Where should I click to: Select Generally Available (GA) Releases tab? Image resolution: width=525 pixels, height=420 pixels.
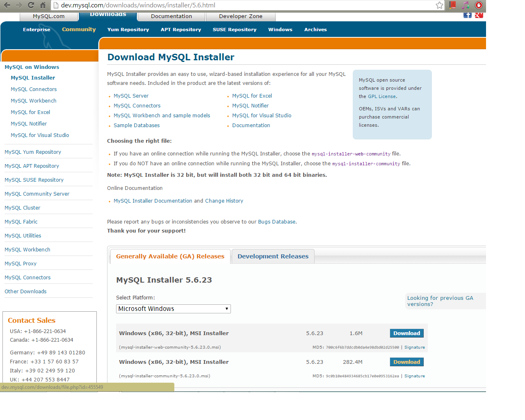[x=170, y=256]
